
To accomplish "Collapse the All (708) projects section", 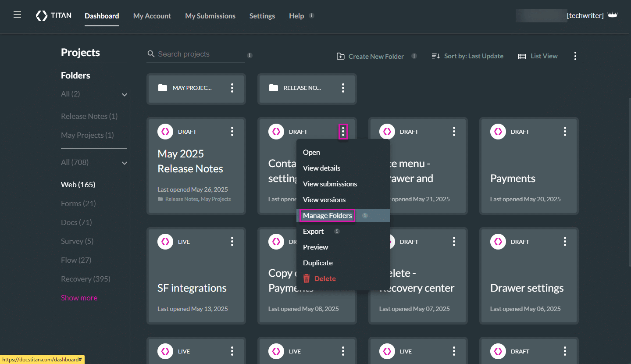I will [x=125, y=163].
